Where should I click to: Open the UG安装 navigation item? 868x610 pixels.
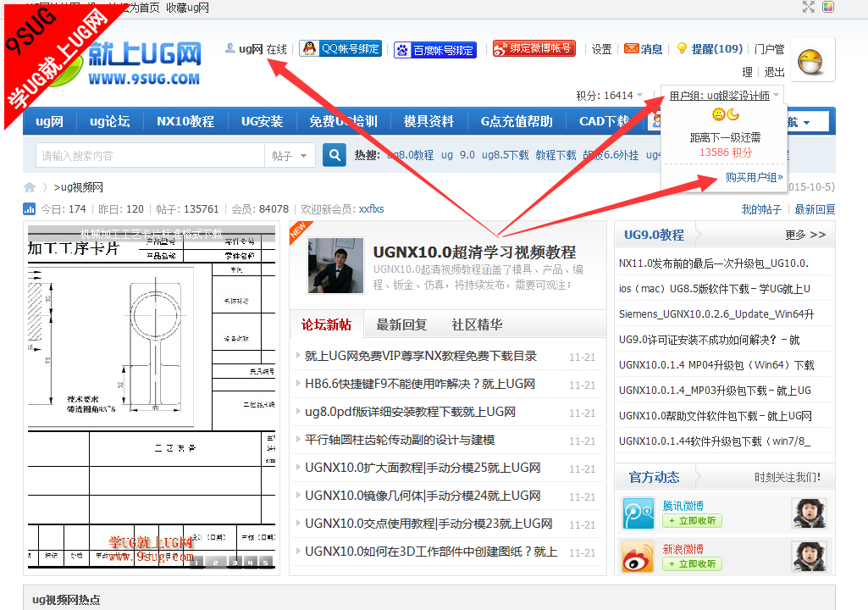coord(262,121)
